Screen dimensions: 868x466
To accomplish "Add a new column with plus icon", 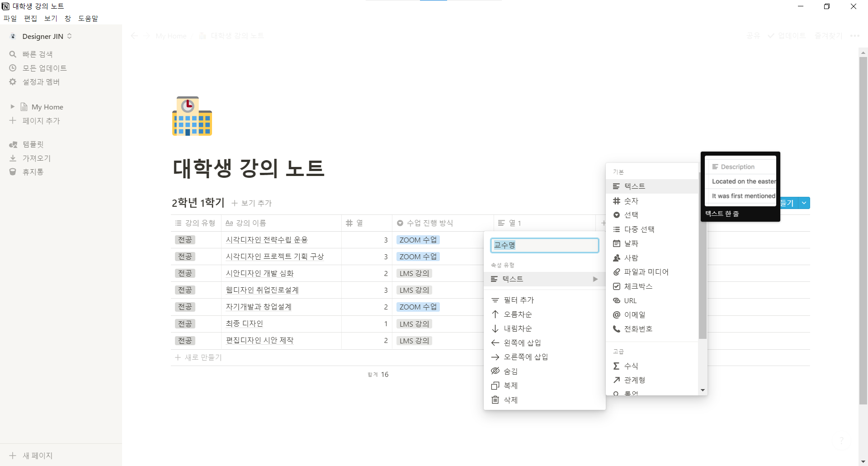I will (603, 223).
